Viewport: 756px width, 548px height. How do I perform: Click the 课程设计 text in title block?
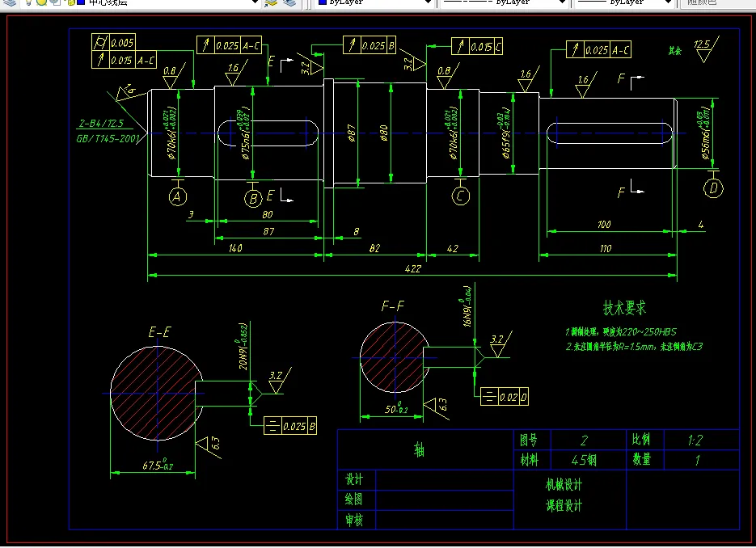tap(564, 506)
